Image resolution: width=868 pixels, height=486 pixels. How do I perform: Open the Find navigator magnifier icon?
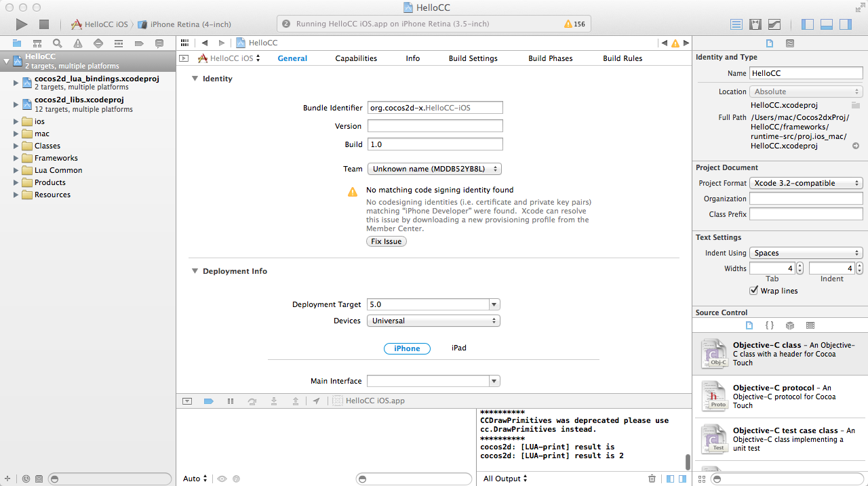pos(58,43)
